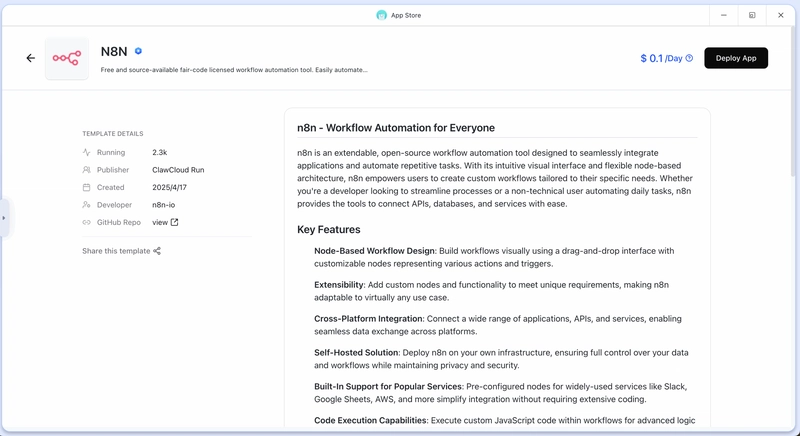This screenshot has width=800, height=436.
Task: Click the N8N app title
Action: pyautogui.click(x=114, y=52)
